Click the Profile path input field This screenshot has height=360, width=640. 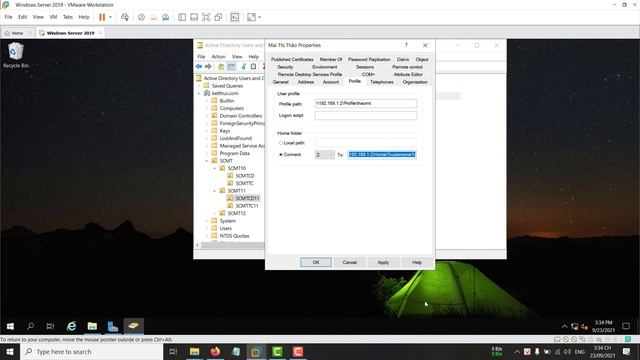pyautogui.click(x=366, y=104)
